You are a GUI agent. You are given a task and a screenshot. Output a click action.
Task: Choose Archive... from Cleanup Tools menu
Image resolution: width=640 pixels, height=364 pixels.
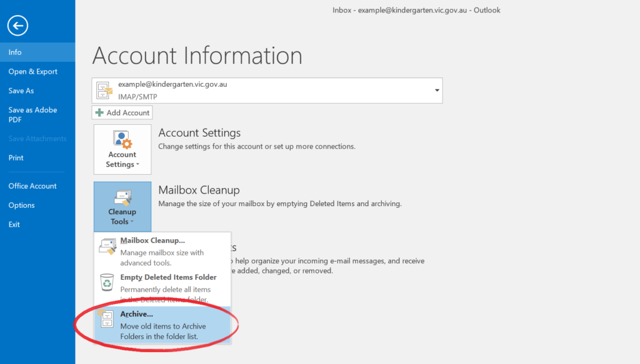[x=162, y=325]
